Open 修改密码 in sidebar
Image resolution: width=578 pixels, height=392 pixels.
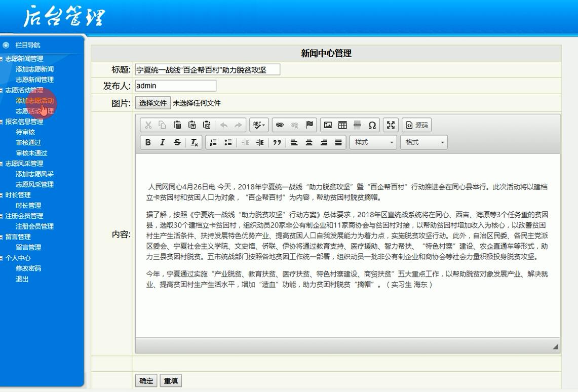[28, 268]
